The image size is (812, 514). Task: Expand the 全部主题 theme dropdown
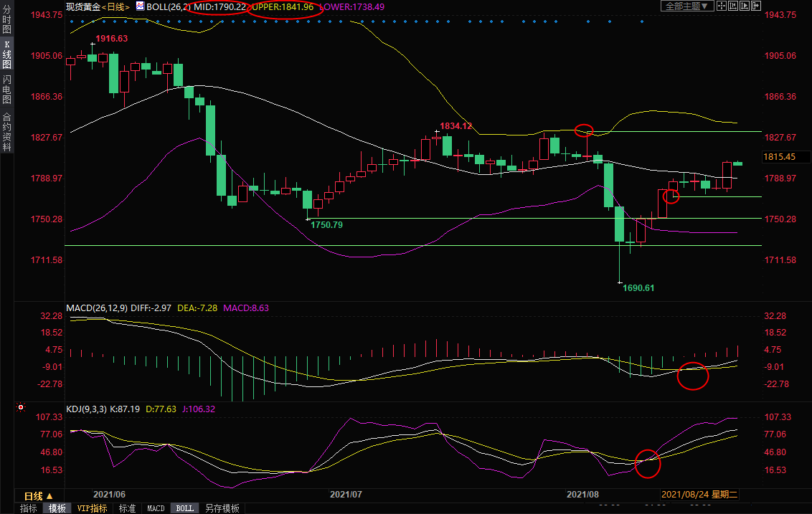point(686,6)
